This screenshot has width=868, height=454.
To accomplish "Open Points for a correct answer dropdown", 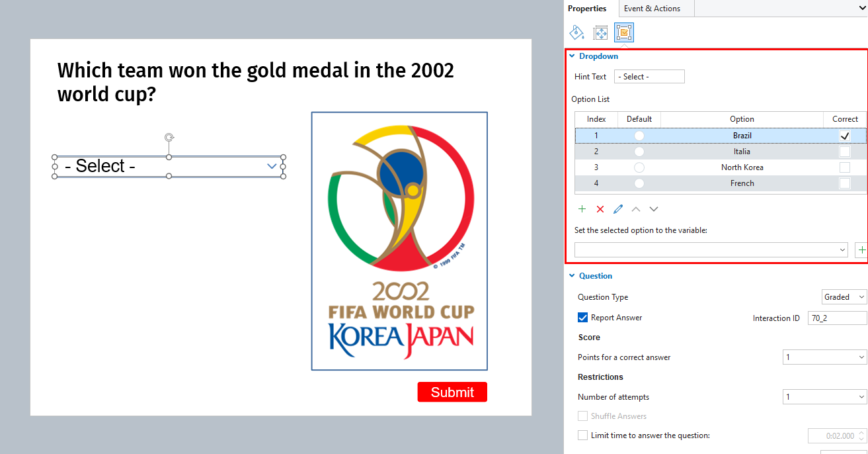I will click(824, 357).
